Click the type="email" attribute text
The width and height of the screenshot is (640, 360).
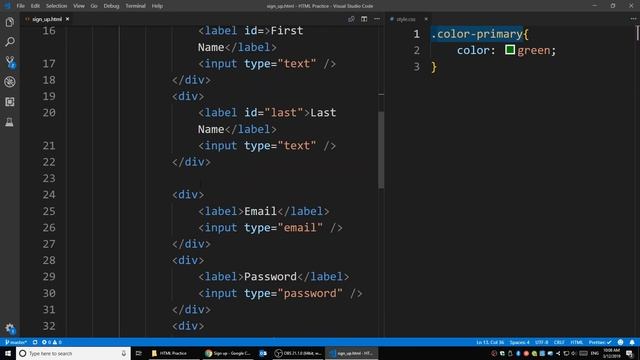click(x=284, y=228)
